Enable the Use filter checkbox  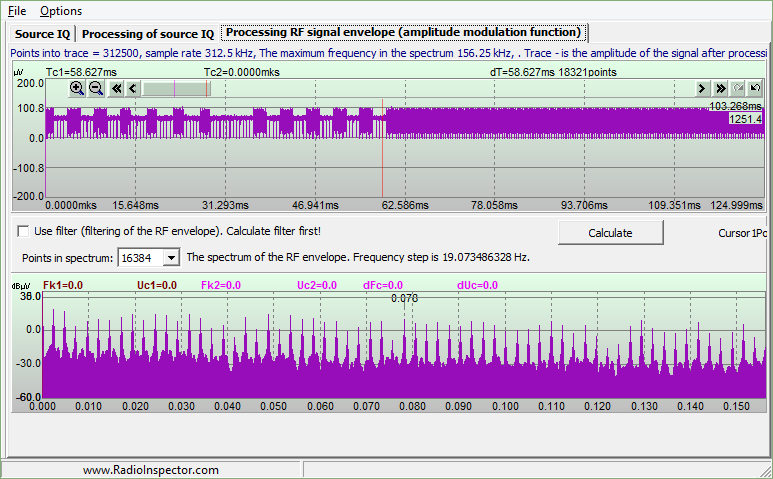tap(23, 231)
